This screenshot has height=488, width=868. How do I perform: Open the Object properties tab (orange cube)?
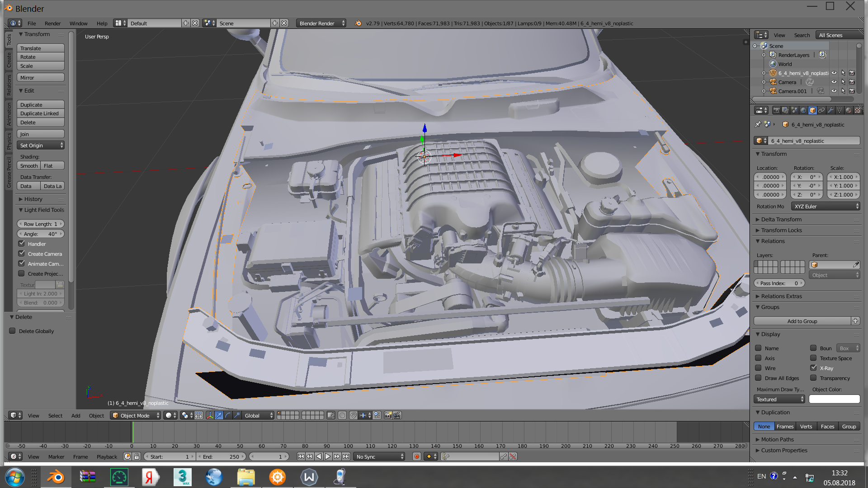click(812, 110)
